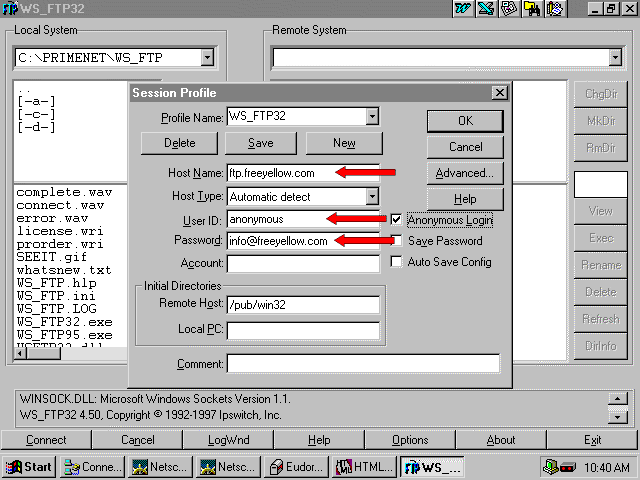Click the Help button in the Session Profile dialog
The width and height of the screenshot is (640, 480).
465,199
